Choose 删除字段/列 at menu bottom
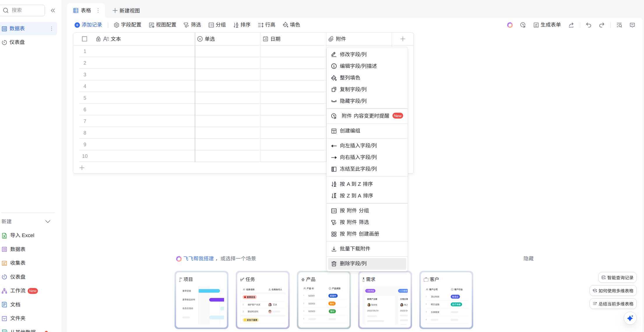 [367, 264]
